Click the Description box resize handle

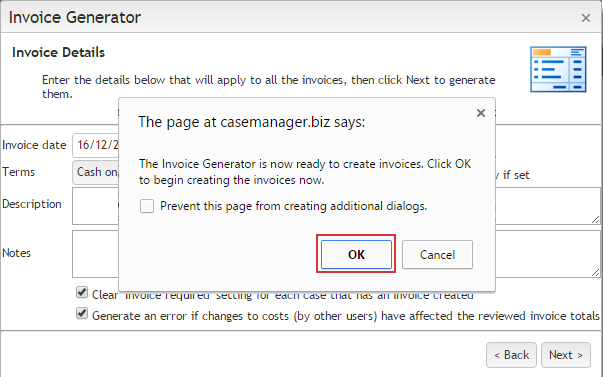(x=596, y=220)
